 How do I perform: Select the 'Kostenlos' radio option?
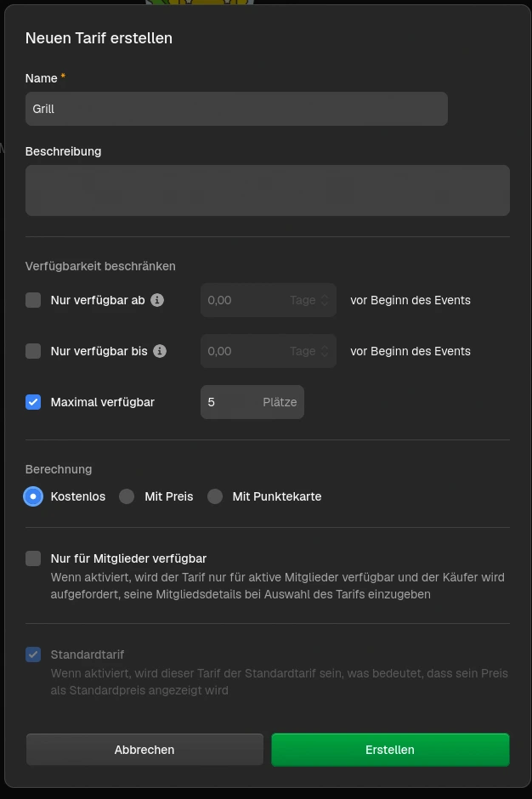(x=33, y=496)
